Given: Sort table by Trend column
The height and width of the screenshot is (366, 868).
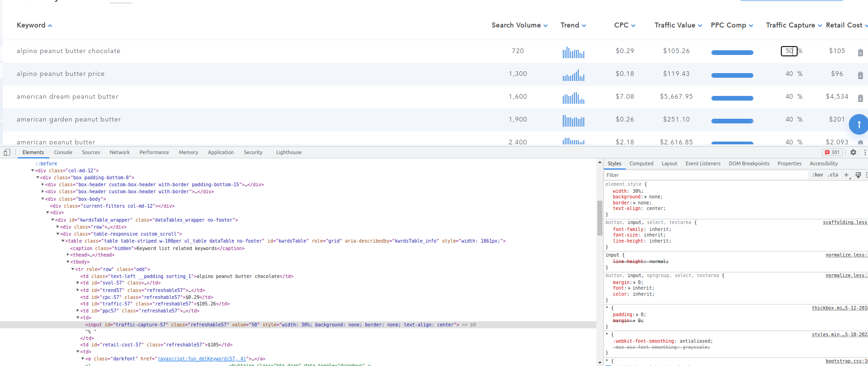Looking at the screenshot, I should (x=573, y=25).
